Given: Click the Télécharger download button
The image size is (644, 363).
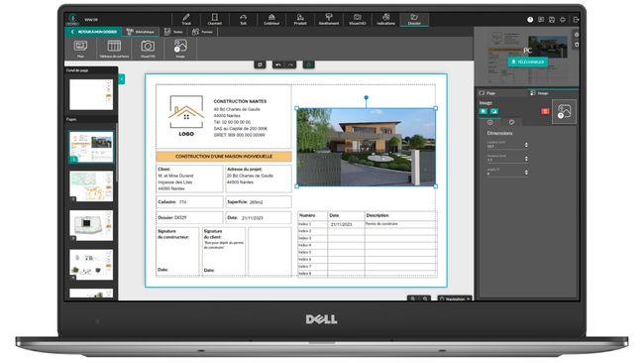Looking at the screenshot, I should (x=528, y=61).
